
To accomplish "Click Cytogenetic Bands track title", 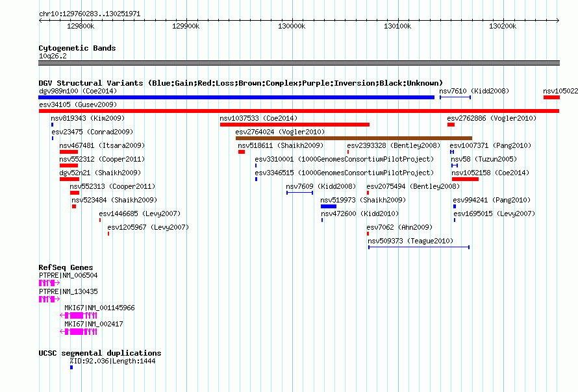I will [x=77, y=48].
